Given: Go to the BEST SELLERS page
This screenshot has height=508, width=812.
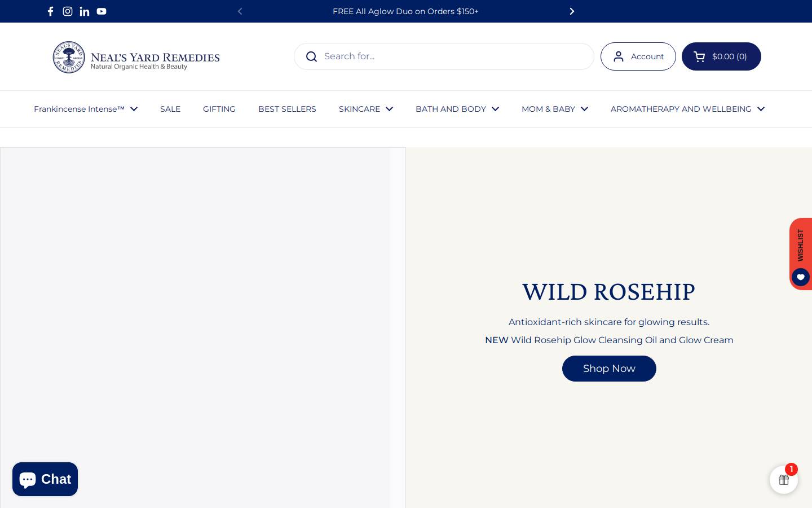Looking at the screenshot, I should click(287, 109).
